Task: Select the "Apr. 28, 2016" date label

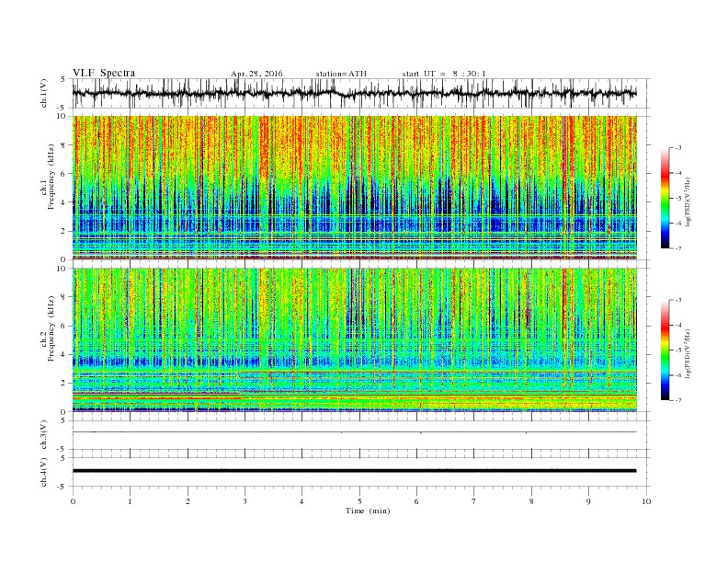Action: pos(256,74)
